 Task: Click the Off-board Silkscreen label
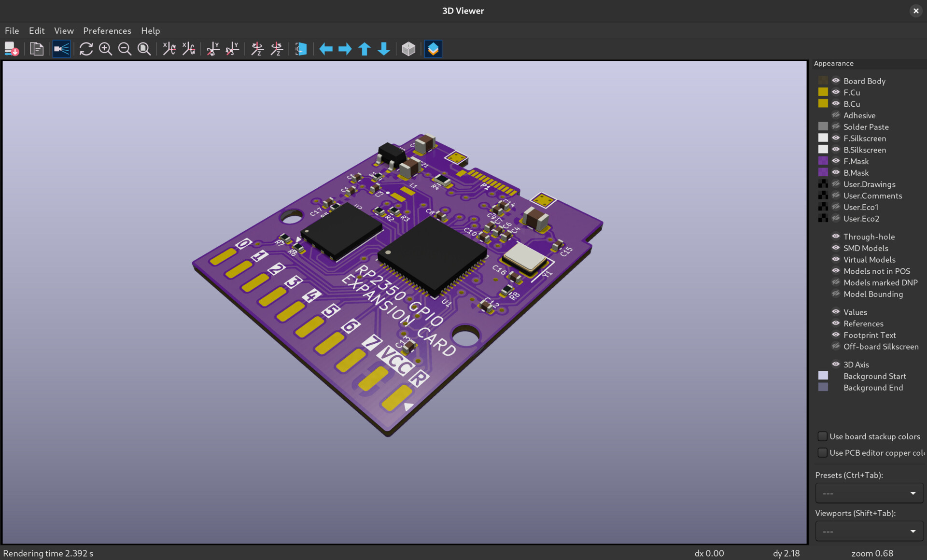881,347
